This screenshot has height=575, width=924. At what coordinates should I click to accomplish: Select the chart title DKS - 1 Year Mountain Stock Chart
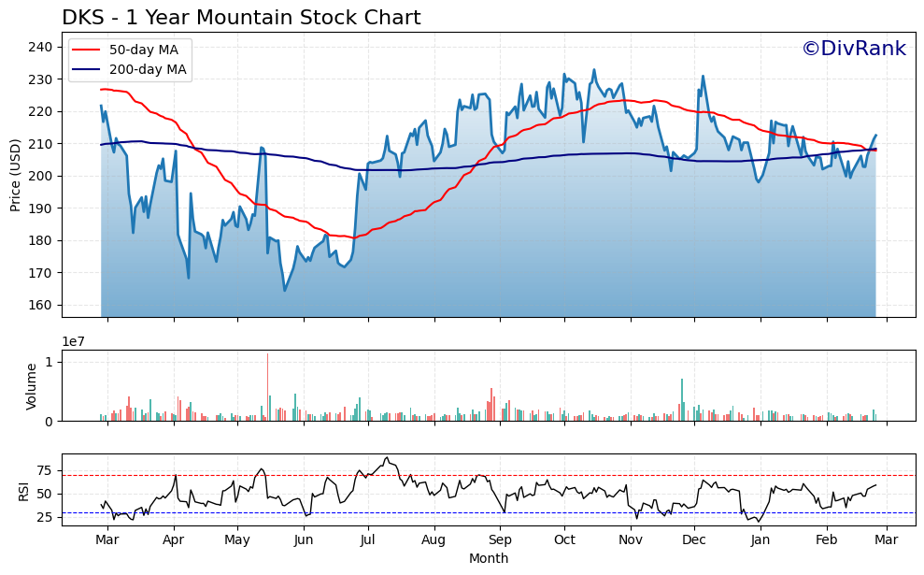(240, 16)
